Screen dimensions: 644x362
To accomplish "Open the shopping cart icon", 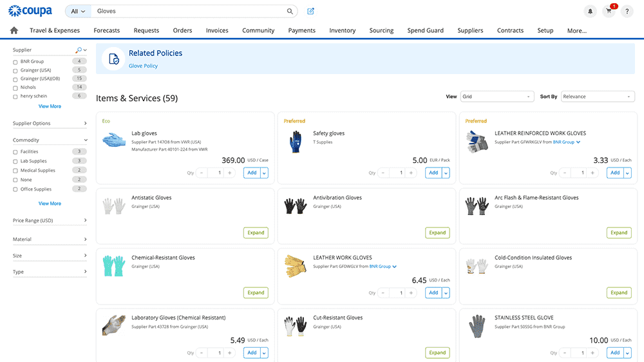I will [609, 12].
